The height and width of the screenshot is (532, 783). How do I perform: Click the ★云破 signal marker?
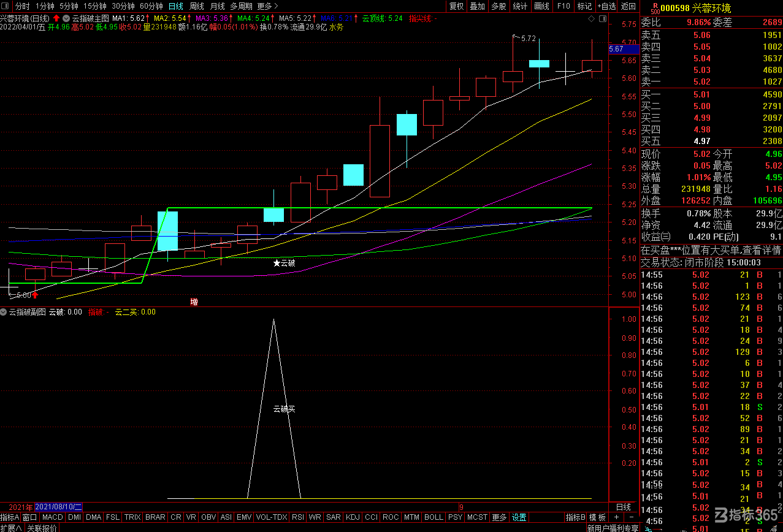(284, 263)
